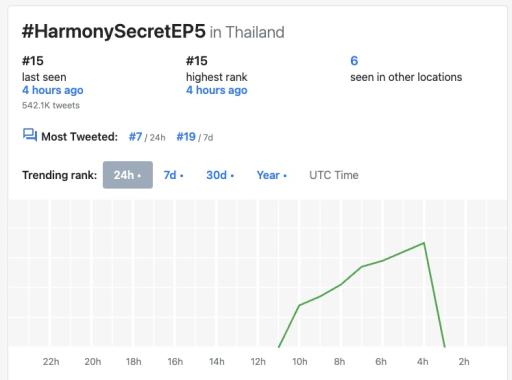Click the 12h label on the time axis
This screenshot has height=380, width=512.
coord(258,362)
